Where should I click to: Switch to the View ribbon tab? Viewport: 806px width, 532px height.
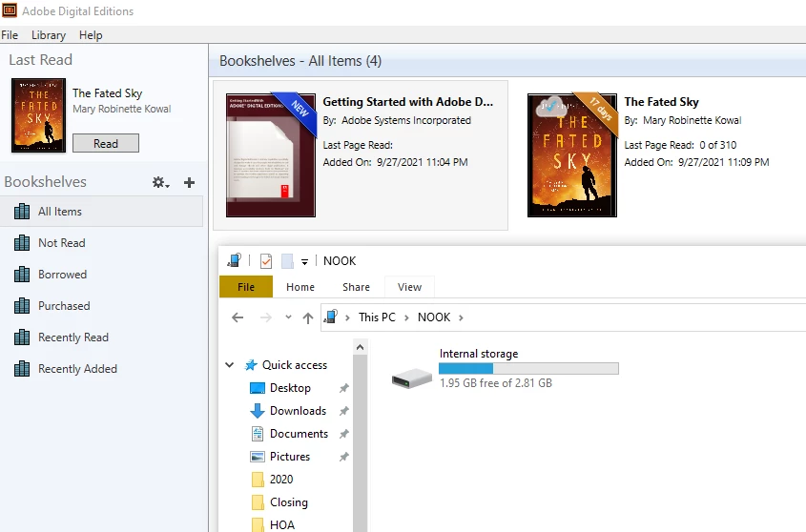click(x=409, y=287)
